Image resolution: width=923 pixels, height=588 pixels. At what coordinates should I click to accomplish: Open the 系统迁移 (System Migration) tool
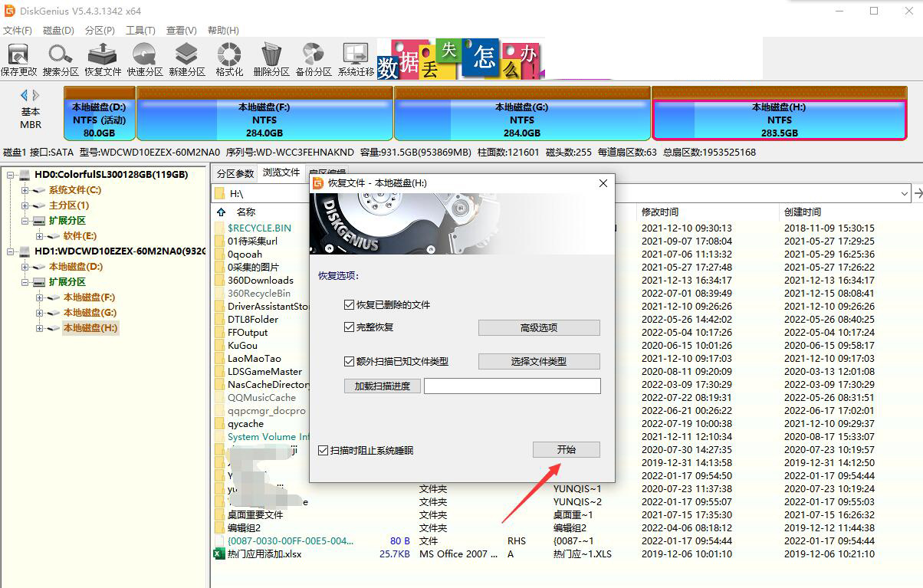coord(356,59)
